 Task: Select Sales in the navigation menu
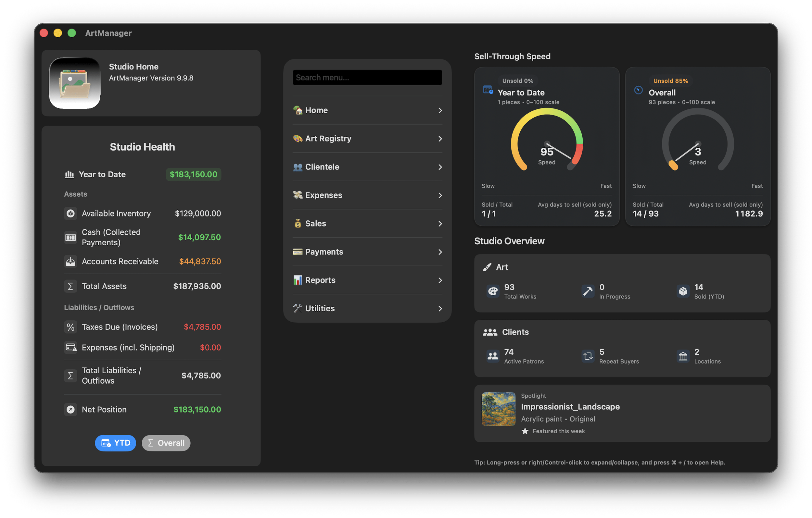(x=315, y=223)
